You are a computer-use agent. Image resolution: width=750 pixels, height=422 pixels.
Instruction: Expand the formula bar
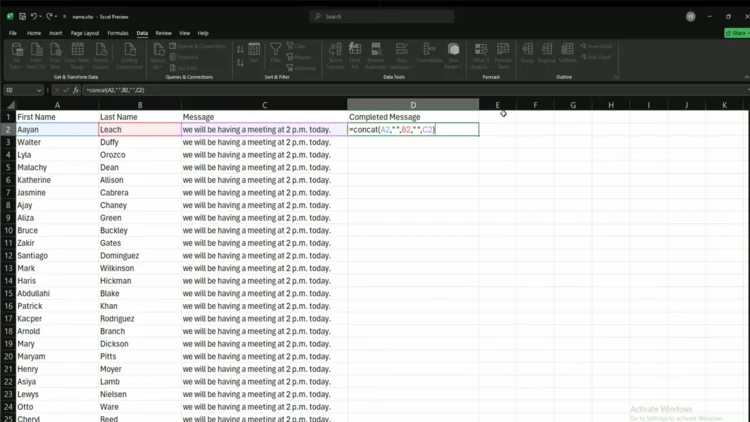pyautogui.click(x=748, y=90)
